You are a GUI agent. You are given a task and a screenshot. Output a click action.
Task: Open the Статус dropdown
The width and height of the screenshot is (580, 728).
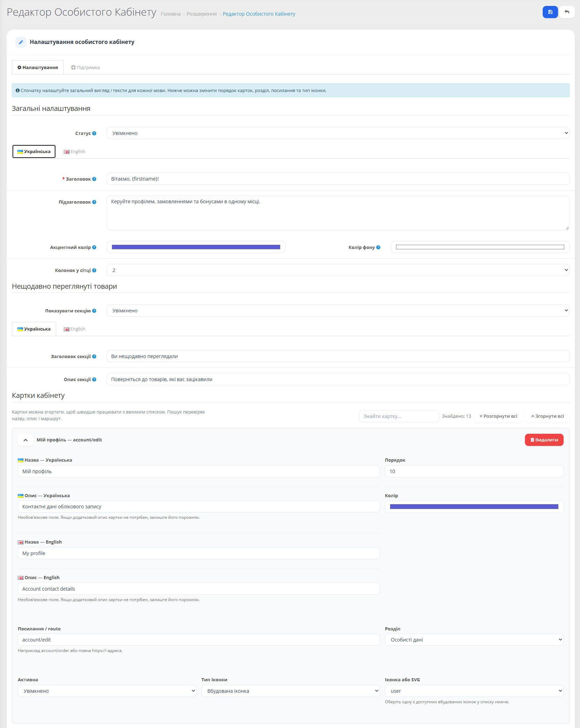[x=338, y=133]
